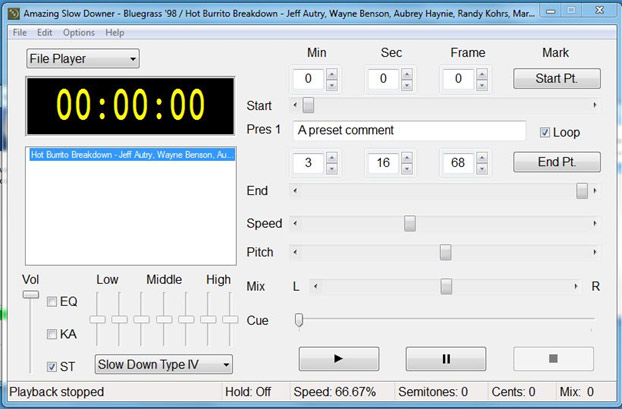Viewport: 622px width, 409px height.
Task: Click the Cue position slider handle
Action: pyautogui.click(x=299, y=319)
